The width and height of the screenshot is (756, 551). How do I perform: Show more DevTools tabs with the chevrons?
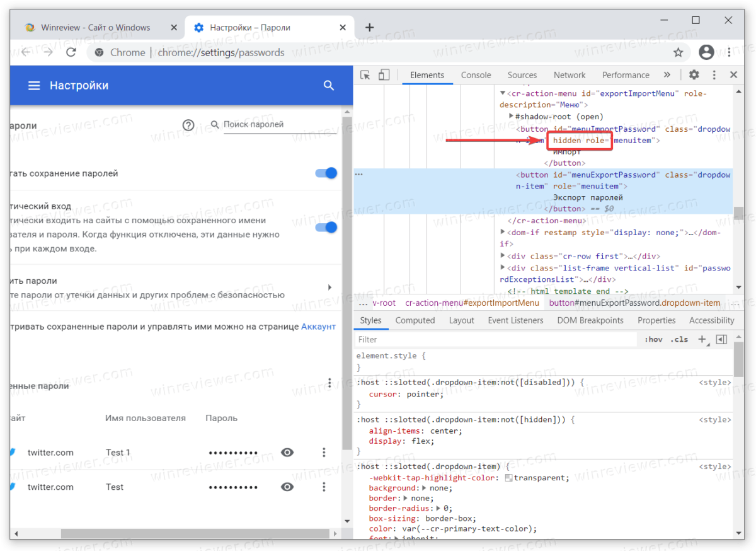[667, 75]
